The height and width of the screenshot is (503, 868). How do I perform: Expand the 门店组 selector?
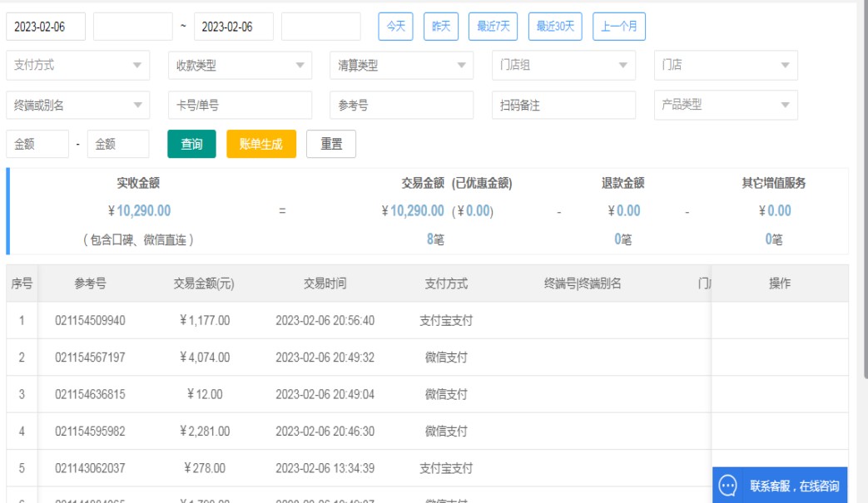click(563, 65)
